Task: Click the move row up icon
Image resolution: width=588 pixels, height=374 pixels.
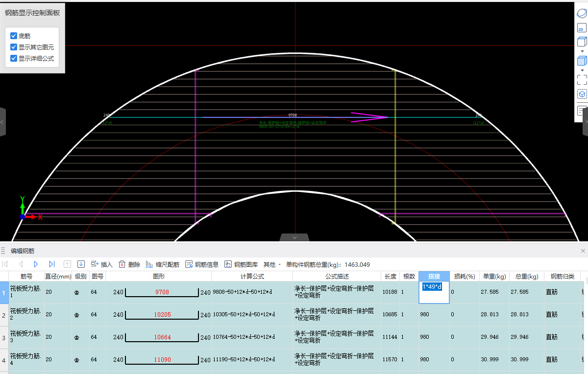Action: click(x=68, y=264)
